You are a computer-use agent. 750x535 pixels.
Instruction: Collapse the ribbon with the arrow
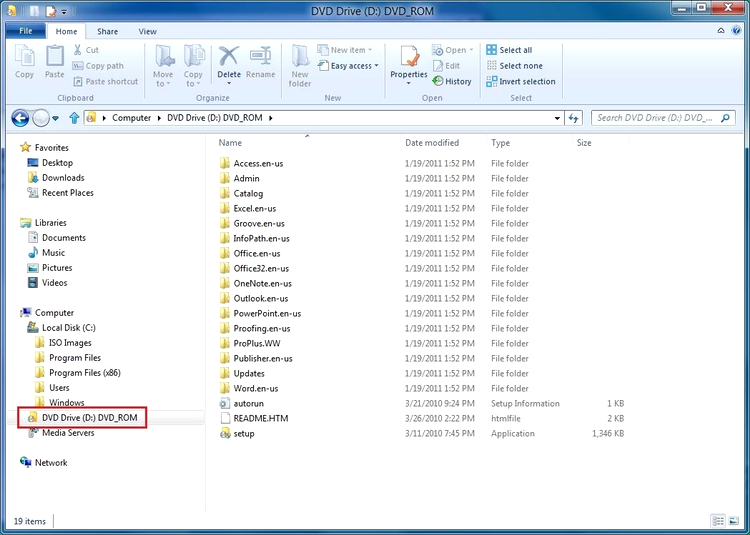pos(721,31)
